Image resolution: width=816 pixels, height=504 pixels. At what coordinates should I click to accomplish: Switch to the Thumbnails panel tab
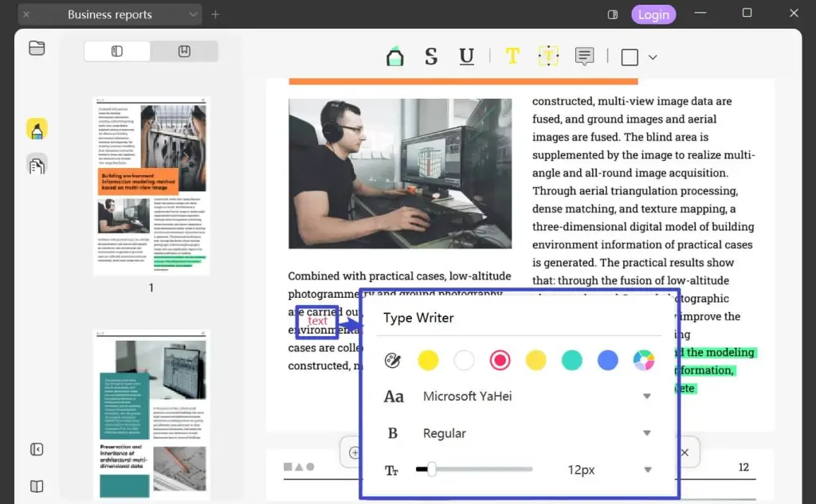pos(117,51)
